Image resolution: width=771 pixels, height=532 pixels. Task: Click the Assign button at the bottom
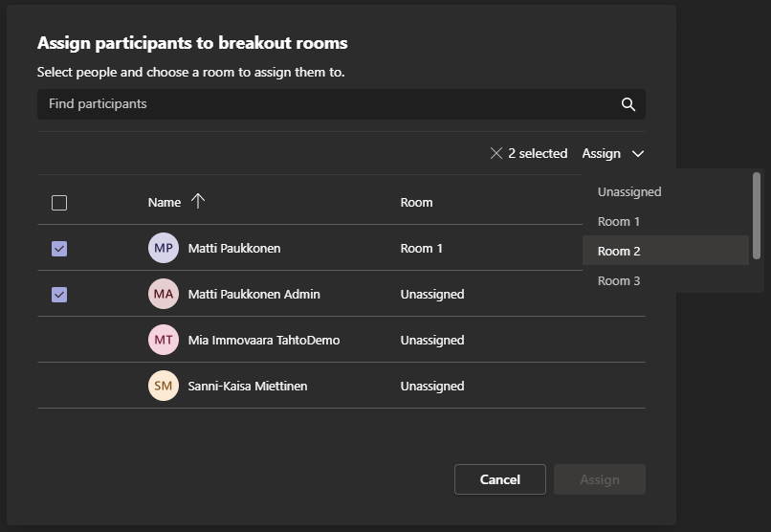[600, 479]
